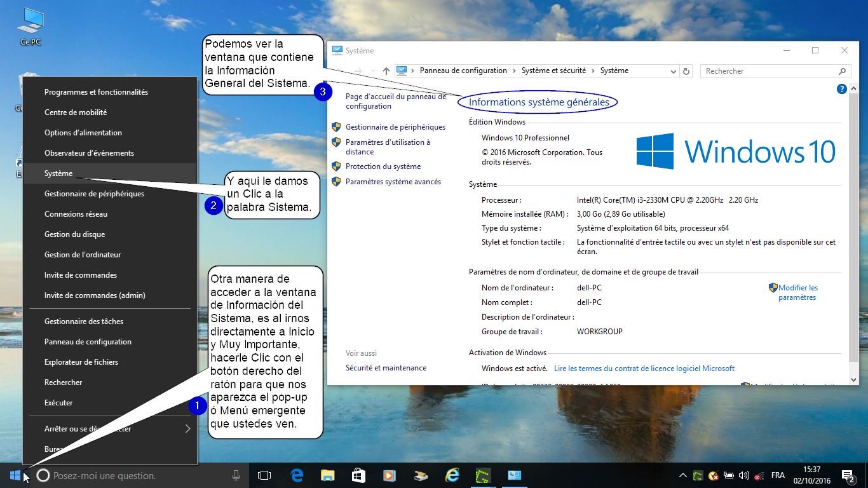Click the battery power tray icon
The image size is (868, 488).
pyautogui.click(x=729, y=475)
